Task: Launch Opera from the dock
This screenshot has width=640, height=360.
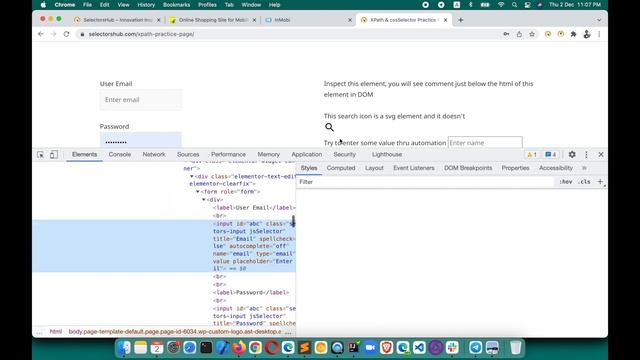Action: [271, 347]
